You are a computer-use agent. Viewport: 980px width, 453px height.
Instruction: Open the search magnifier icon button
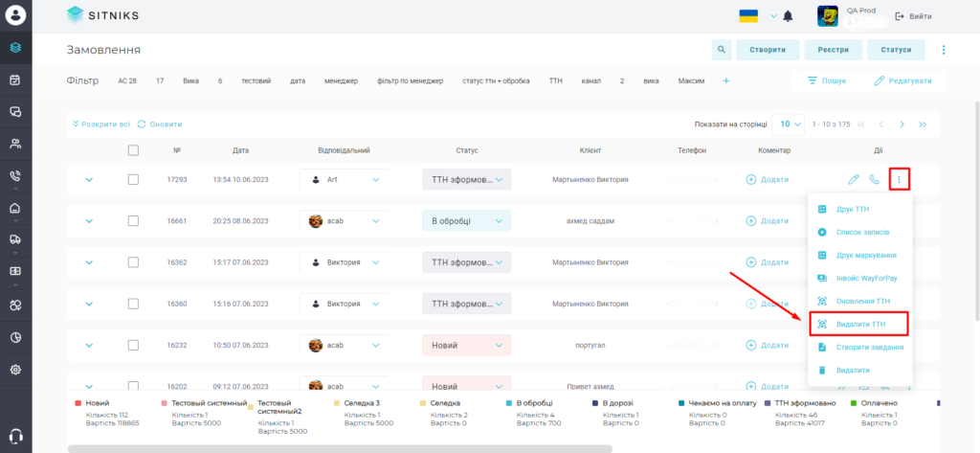point(722,50)
